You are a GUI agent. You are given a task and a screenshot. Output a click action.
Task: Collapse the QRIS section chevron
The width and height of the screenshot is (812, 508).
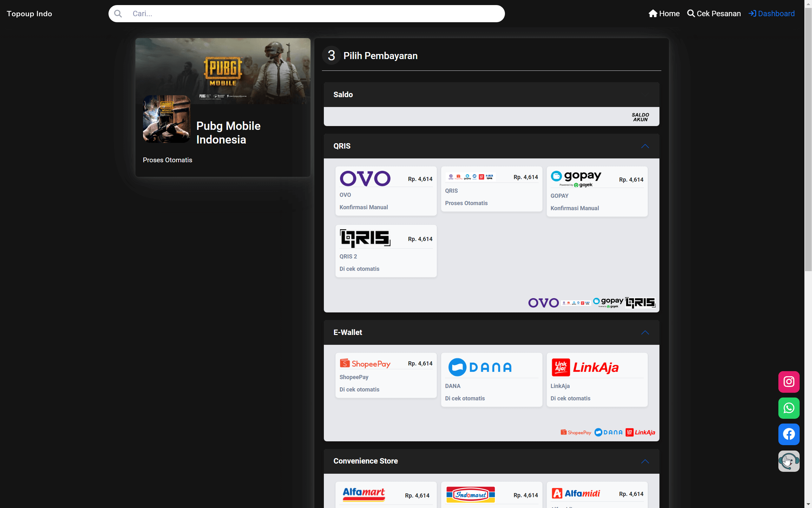tap(645, 146)
